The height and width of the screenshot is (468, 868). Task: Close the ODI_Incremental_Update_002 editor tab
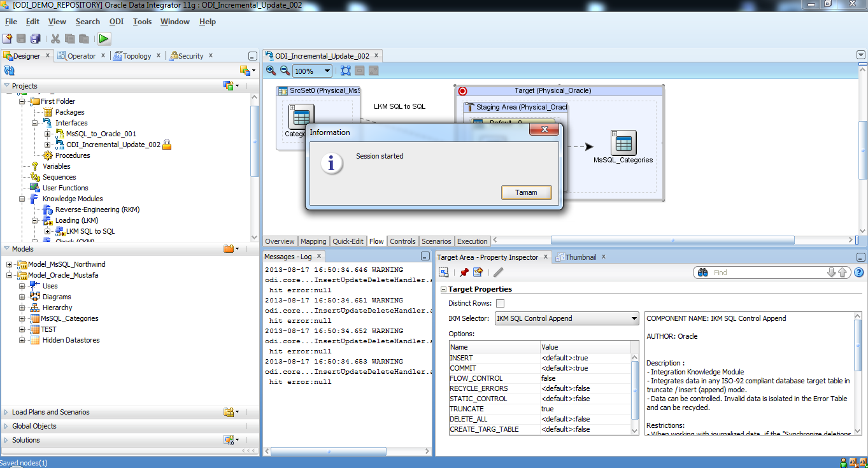(377, 56)
